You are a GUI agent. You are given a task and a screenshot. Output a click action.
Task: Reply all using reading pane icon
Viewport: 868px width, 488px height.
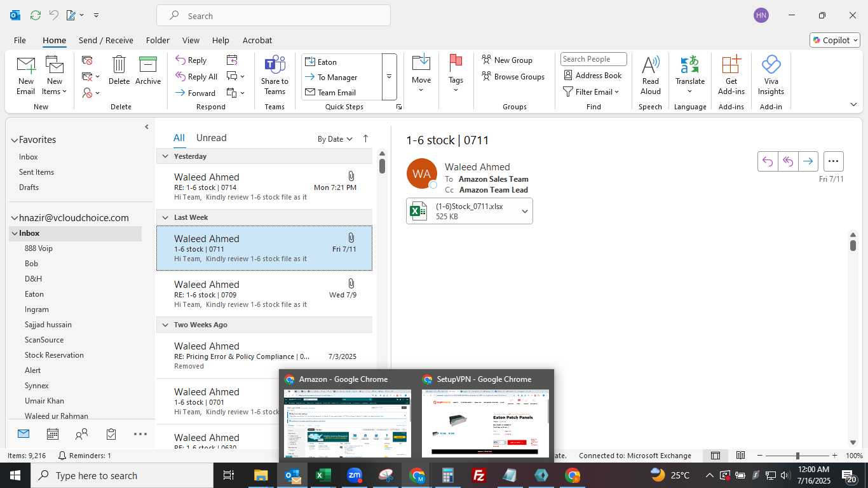tap(788, 161)
